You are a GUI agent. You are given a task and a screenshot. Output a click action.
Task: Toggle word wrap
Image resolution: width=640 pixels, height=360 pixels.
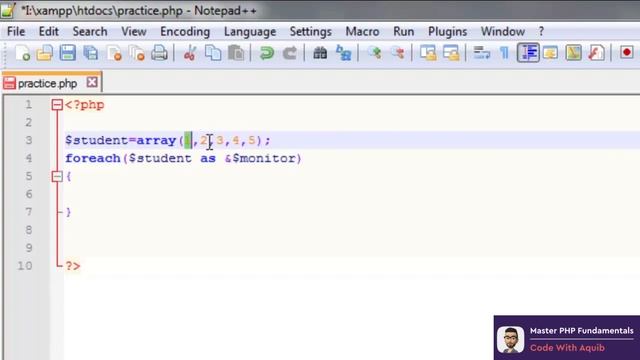[482, 53]
